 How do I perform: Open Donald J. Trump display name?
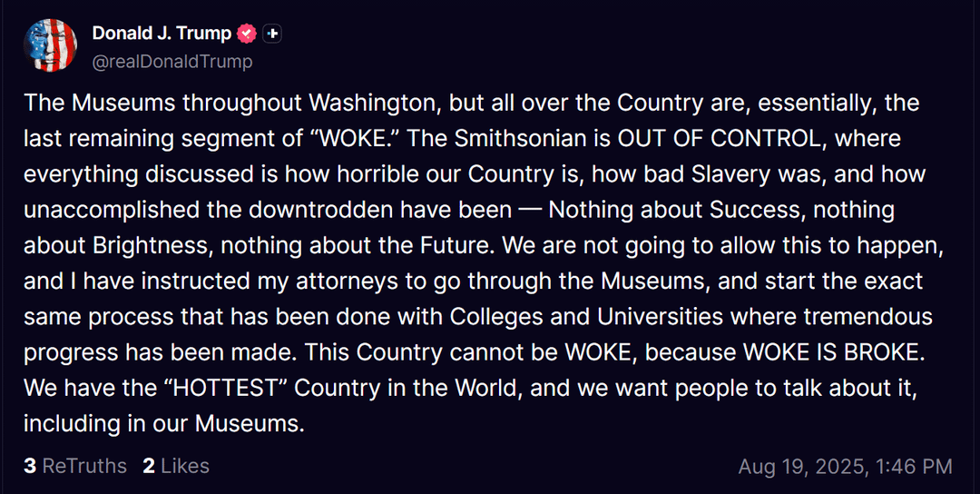pos(162,33)
